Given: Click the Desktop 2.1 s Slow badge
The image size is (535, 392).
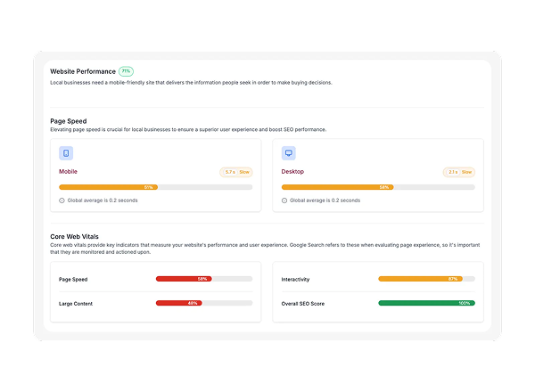Looking at the screenshot, I should (x=459, y=172).
